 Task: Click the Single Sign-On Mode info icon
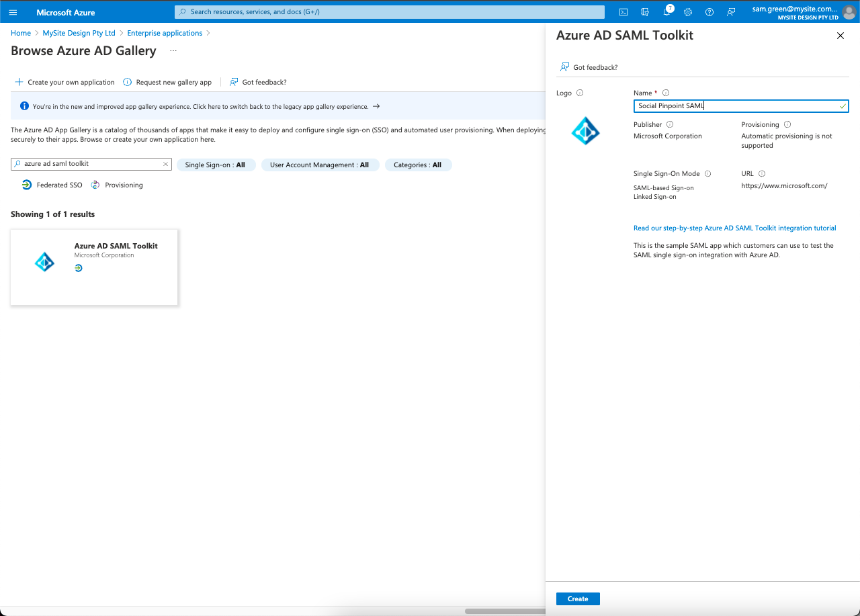(x=708, y=173)
